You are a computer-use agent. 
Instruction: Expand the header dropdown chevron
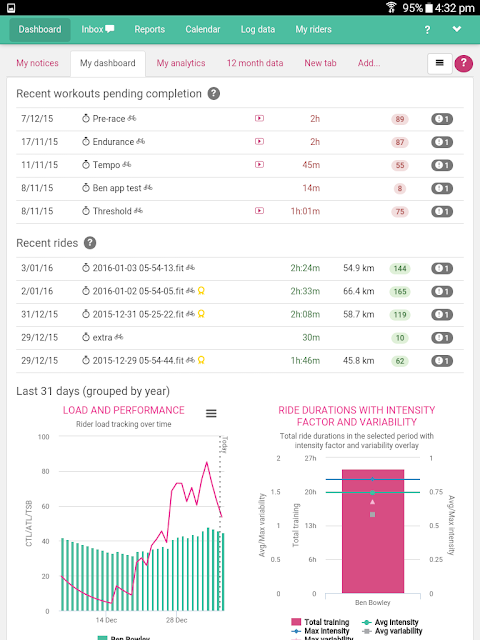(457, 29)
